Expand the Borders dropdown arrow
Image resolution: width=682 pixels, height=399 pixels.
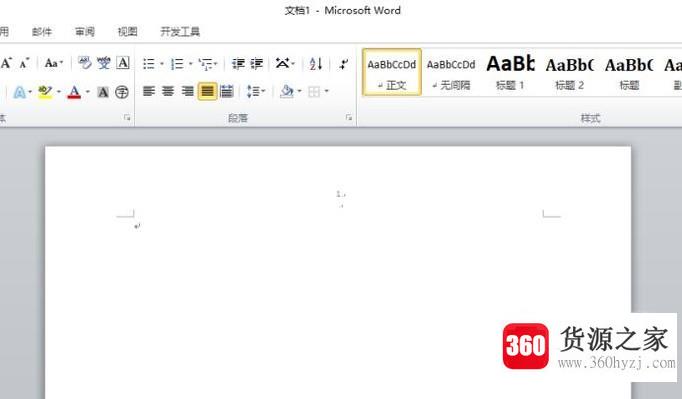[326, 91]
